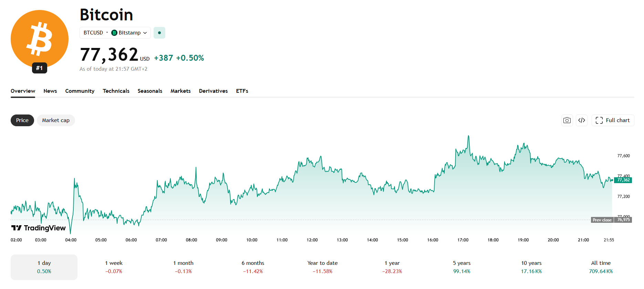Click the 07:00 time axis label
644x289 pixels.
pos(161,240)
